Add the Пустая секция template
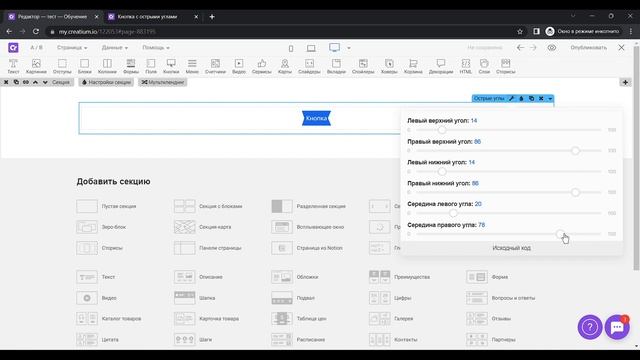 point(106,206)
